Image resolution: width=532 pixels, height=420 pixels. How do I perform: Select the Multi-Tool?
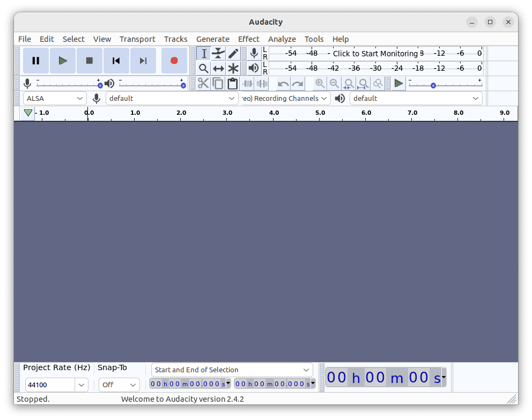pos(233,68)
